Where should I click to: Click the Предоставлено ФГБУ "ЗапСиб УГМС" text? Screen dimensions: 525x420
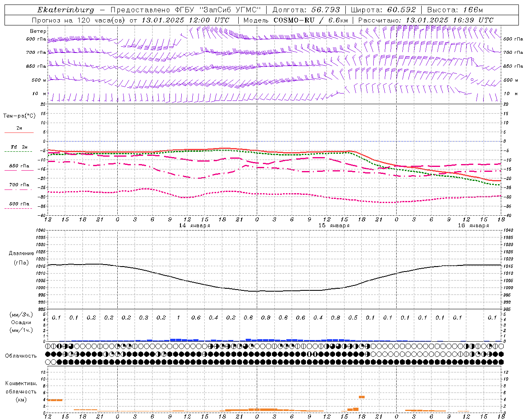click(186, 10)
